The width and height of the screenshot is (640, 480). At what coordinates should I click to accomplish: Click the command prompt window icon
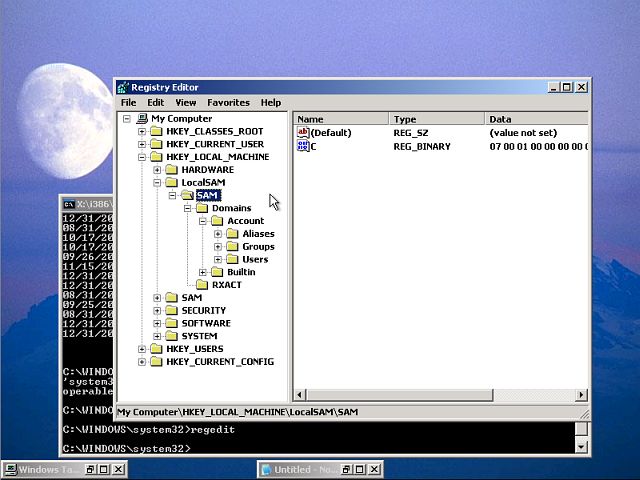tap(69, 204)
